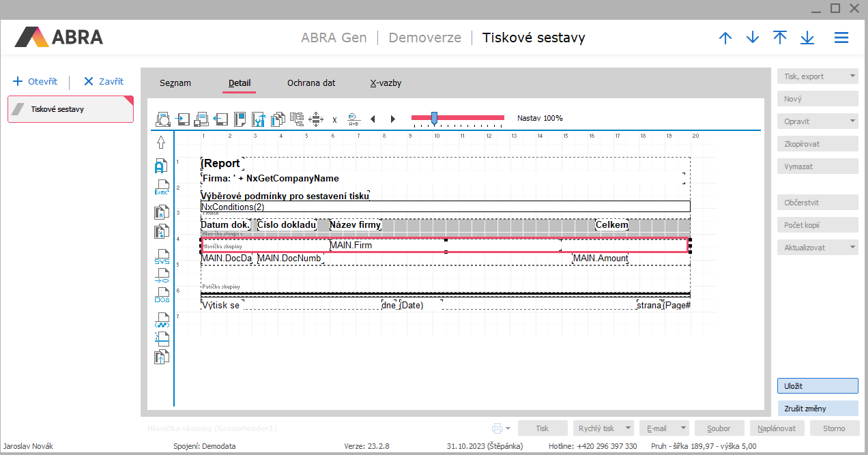The width and height of the screenshot is (868, 455).
Task: Click the Zavřít button
Action: (103, 81)
